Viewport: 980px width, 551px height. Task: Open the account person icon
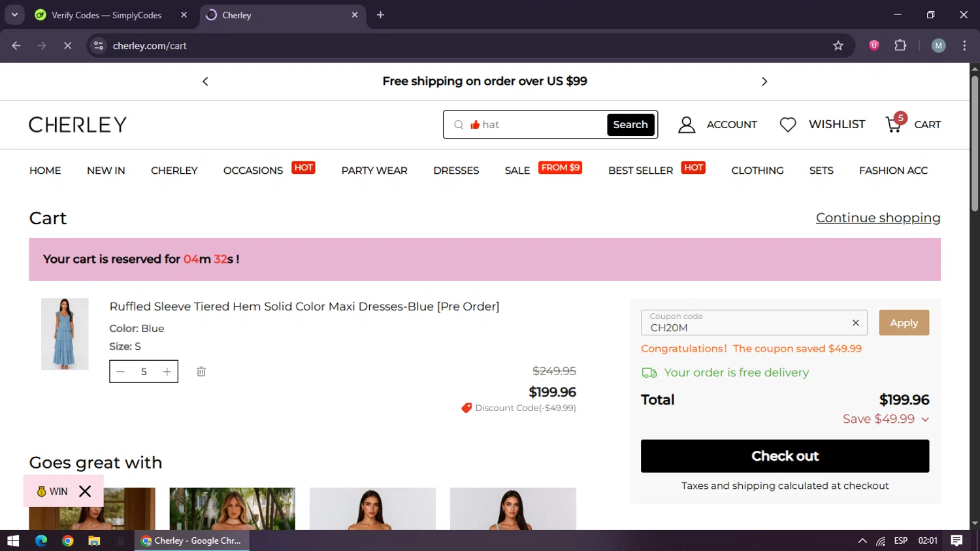pos(687,124)
